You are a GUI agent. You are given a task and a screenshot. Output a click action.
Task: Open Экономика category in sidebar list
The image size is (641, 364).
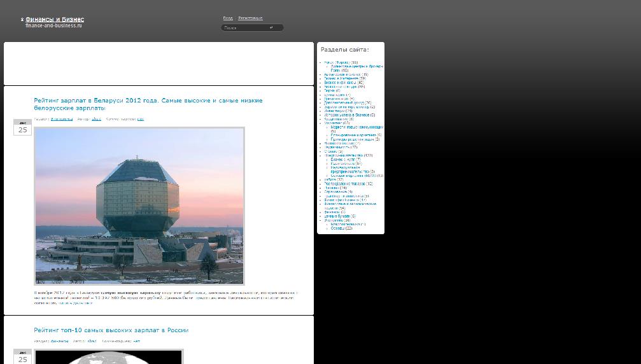pyautogui.click(x=334, y=220)
